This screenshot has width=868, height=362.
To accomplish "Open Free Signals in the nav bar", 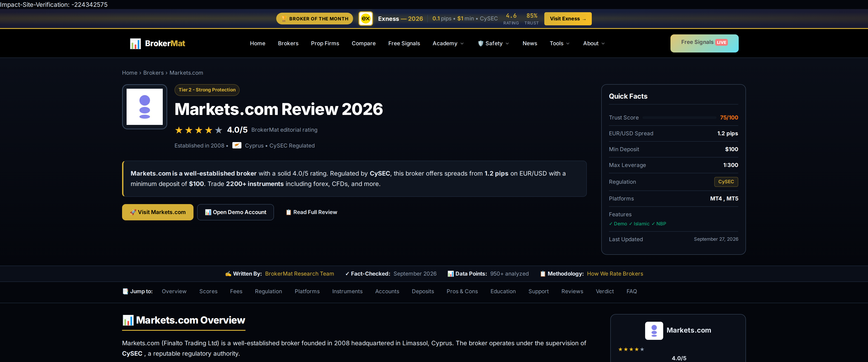I will click(404, 43).
